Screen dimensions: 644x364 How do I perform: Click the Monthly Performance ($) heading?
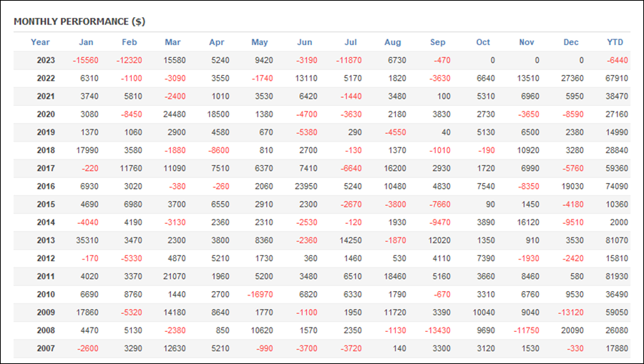click(x=79, y=21)
